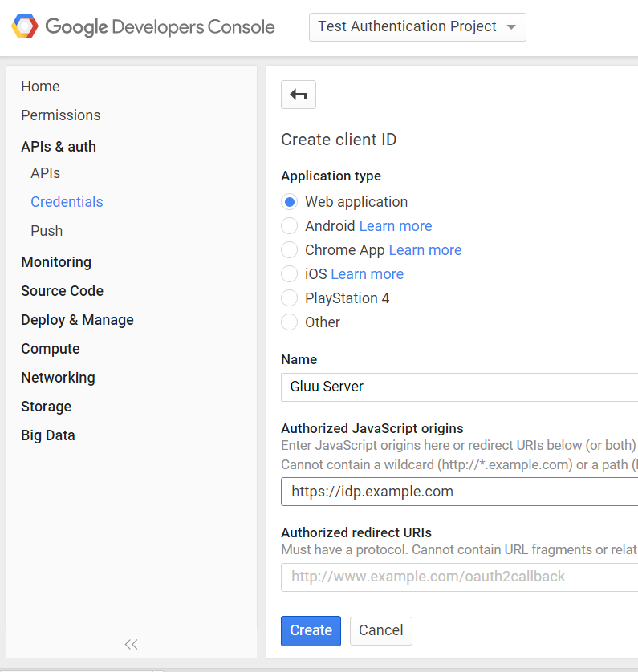Focus the Authorized redirect URIs field
The height and width of the screenshot is (672, 638).
click(x=459, y=577)
